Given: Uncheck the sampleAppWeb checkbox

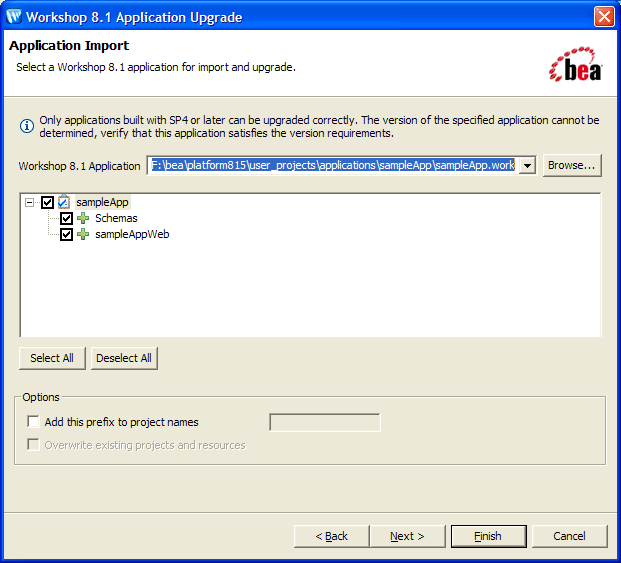Looking at the screenshot, I should point(67,234).
